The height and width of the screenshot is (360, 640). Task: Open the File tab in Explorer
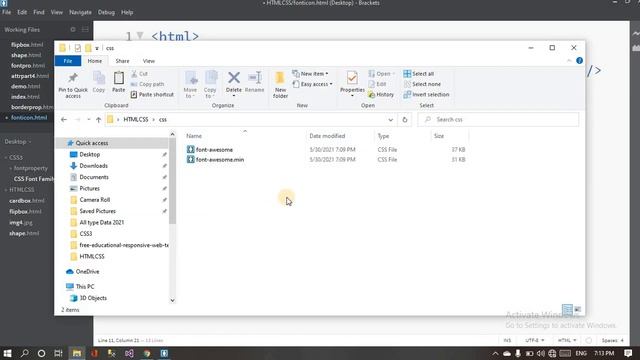[68, 61]
